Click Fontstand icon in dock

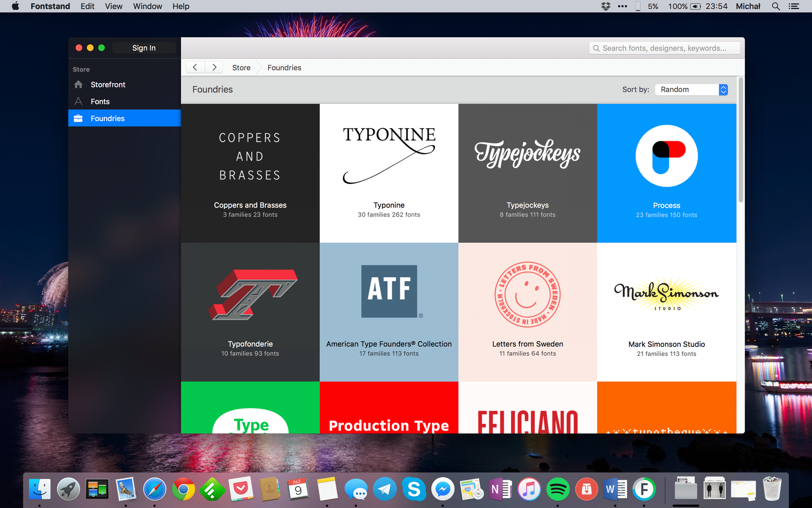click(644, 489)
